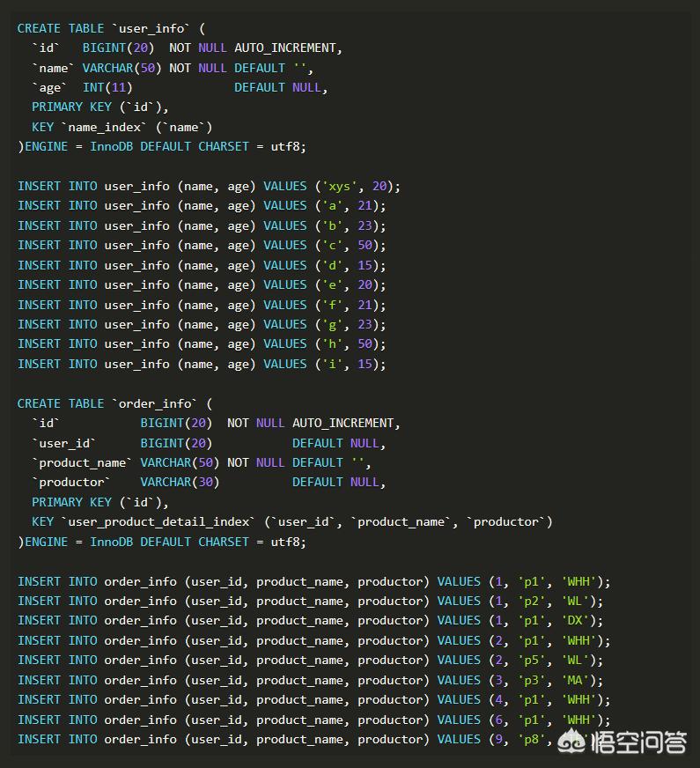The image size is (700, 768).
Task: Select the `name` VARCHAR(50) column definition line
Action: [173, 68]
